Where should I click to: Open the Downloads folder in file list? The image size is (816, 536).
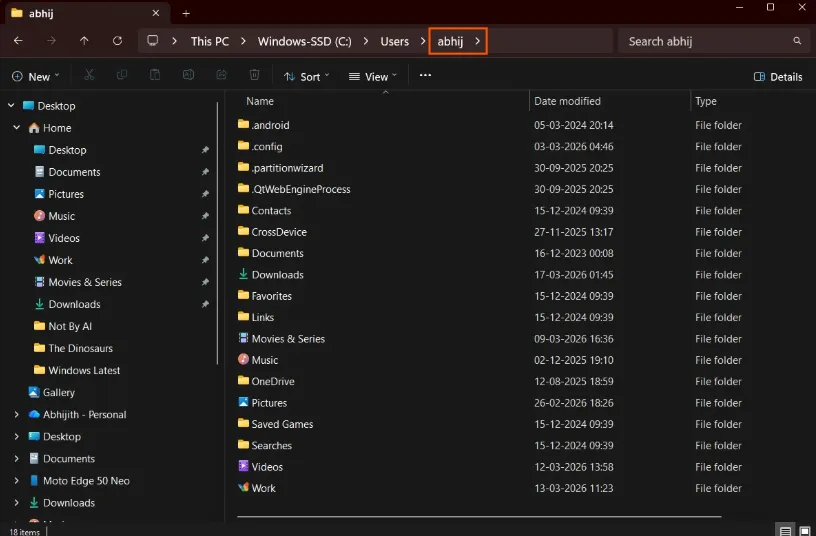(277, 275)
